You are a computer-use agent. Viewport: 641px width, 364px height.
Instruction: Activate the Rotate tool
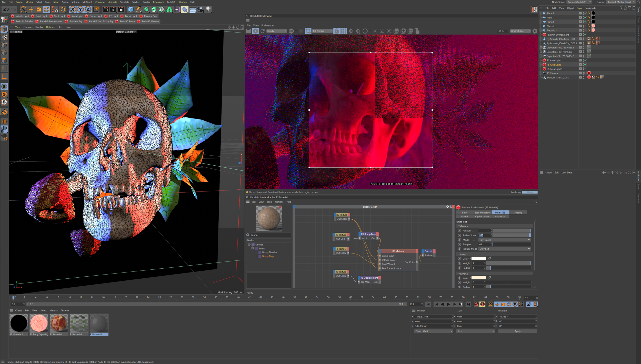tap(46, 9)
